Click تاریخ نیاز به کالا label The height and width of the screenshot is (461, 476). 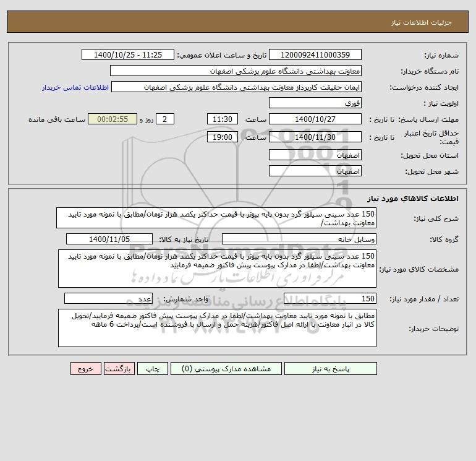coord(184,239)
